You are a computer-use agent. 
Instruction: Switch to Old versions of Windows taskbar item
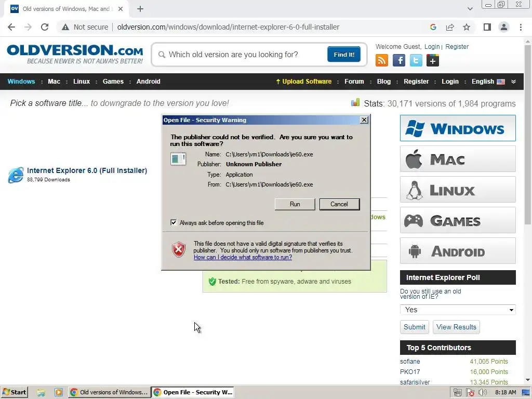point(109,392)
